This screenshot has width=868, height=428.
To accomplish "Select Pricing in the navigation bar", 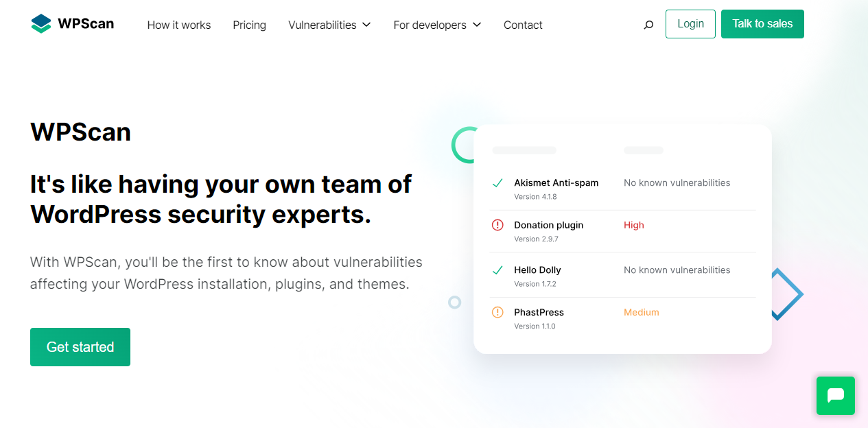I will pos(249,25).
